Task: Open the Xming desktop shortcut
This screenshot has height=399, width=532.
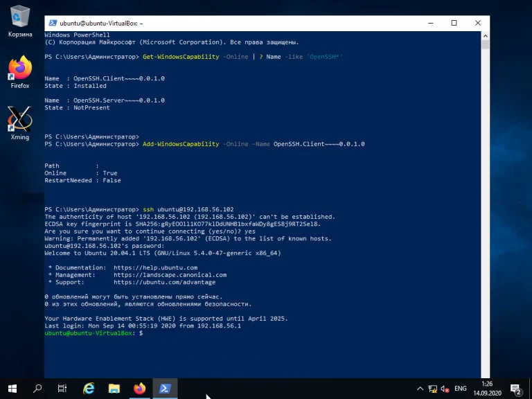Action: point(19,123)
